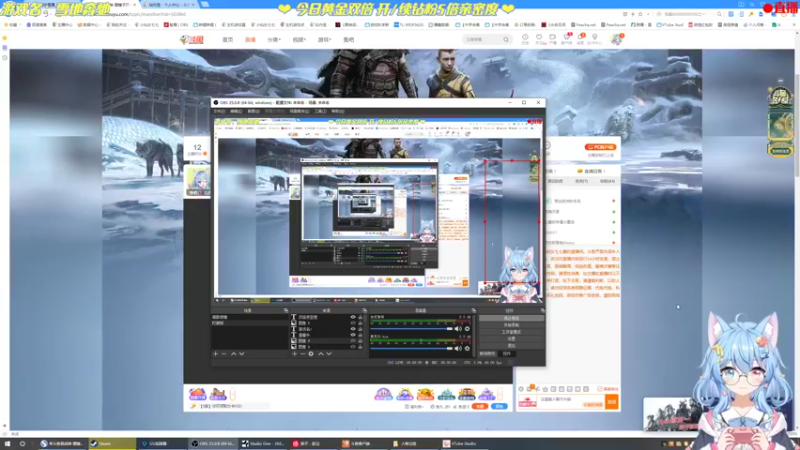Open the Windows Start menu
800x450 pixels.
click(x=7, y=444)
